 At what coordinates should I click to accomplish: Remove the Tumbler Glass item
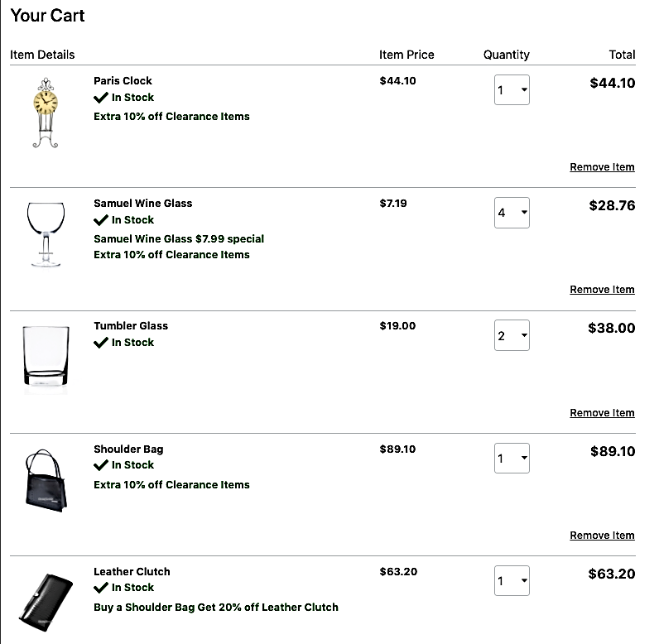pyautogui.click(x=602, y=413)
